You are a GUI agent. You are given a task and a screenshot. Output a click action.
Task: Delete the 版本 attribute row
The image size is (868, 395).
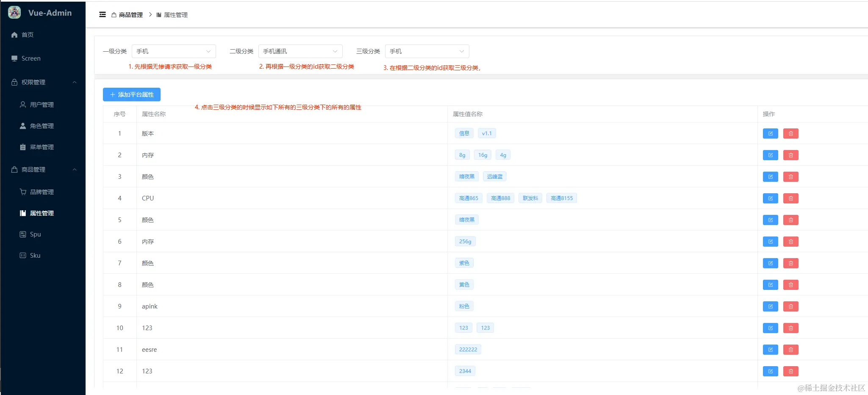tap(790, 134)
